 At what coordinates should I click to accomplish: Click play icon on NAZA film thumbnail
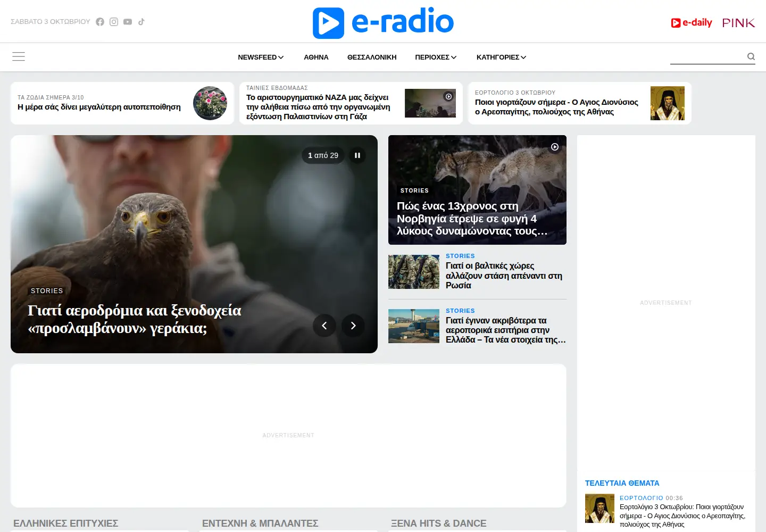coord(448,96)
